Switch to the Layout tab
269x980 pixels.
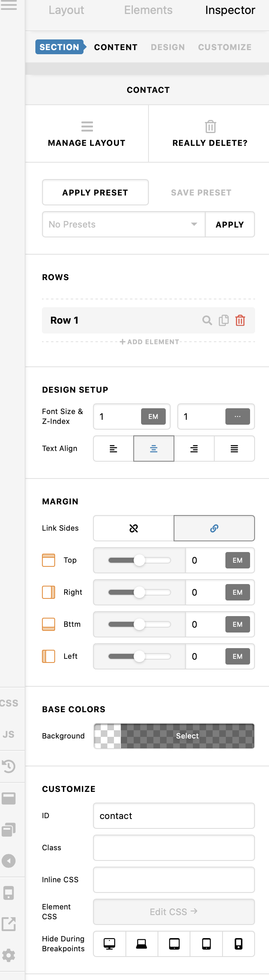(x=66, y=10)
